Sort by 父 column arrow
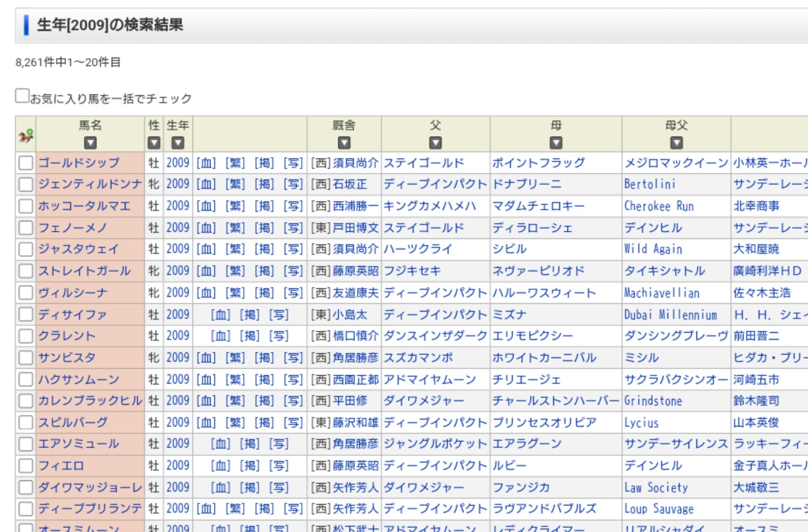This screenshot has width=808, height=532. click(435, 142)
